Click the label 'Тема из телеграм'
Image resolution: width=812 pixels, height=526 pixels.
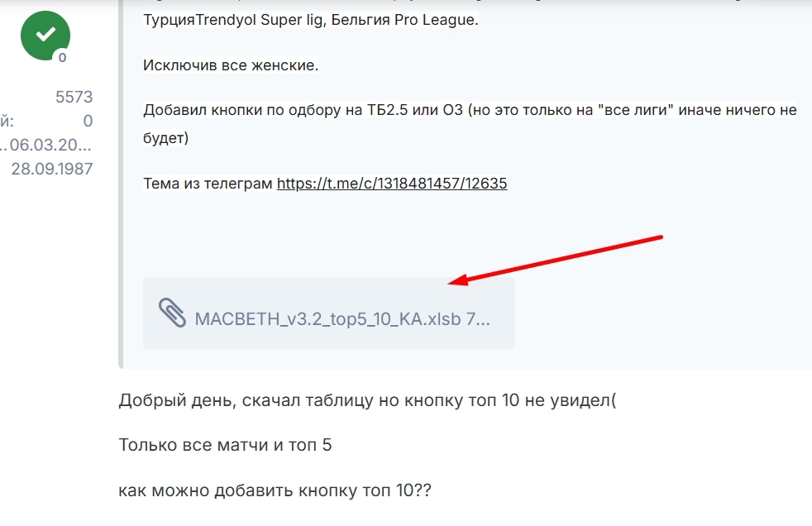tap(208, 184)
